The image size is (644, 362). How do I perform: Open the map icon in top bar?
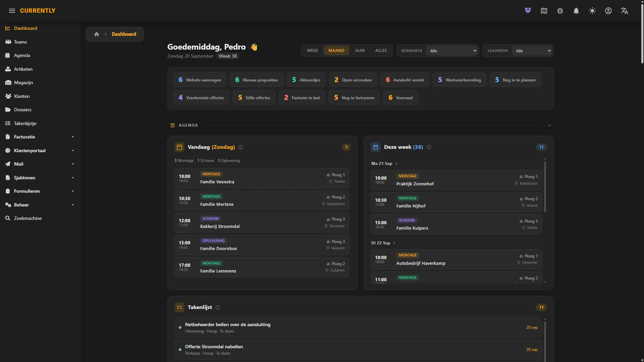[544, 11]
